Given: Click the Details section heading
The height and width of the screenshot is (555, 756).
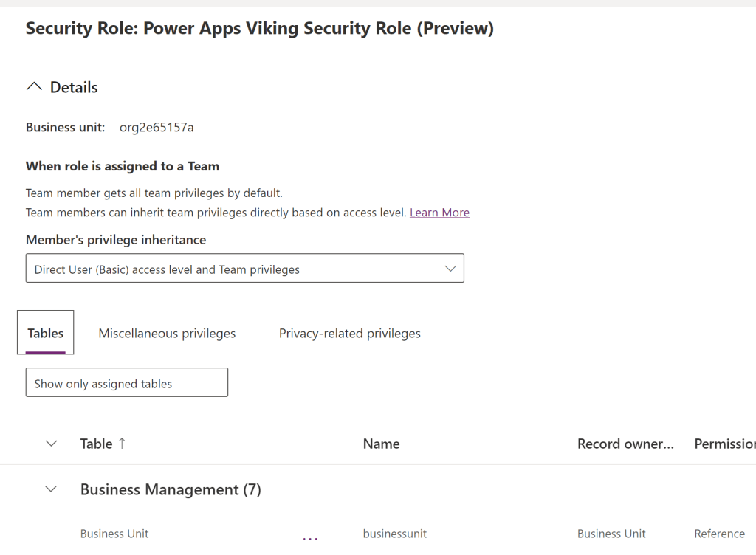Looking at the screenshot, I should (74, 87).
